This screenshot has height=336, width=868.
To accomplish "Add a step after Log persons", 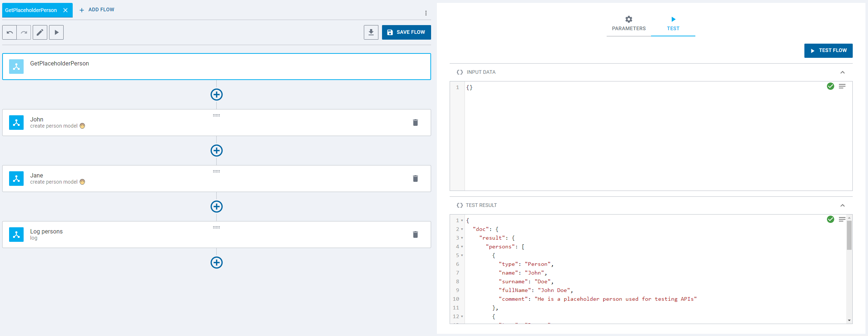I will click(x=217, y=263).
